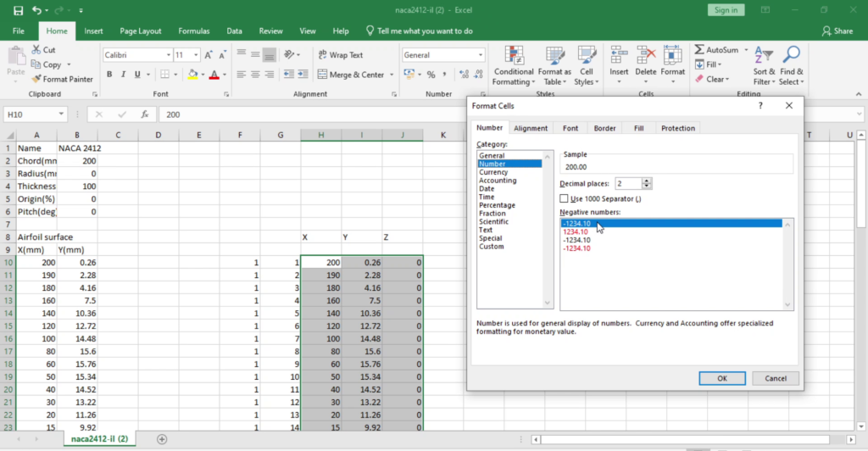
Task: Click the Insert cells icon
Action: 619,55
